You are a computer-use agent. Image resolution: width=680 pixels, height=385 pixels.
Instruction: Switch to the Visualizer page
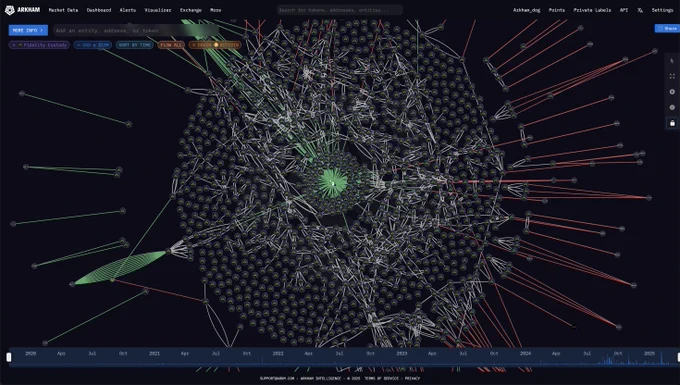pos(158,10)
